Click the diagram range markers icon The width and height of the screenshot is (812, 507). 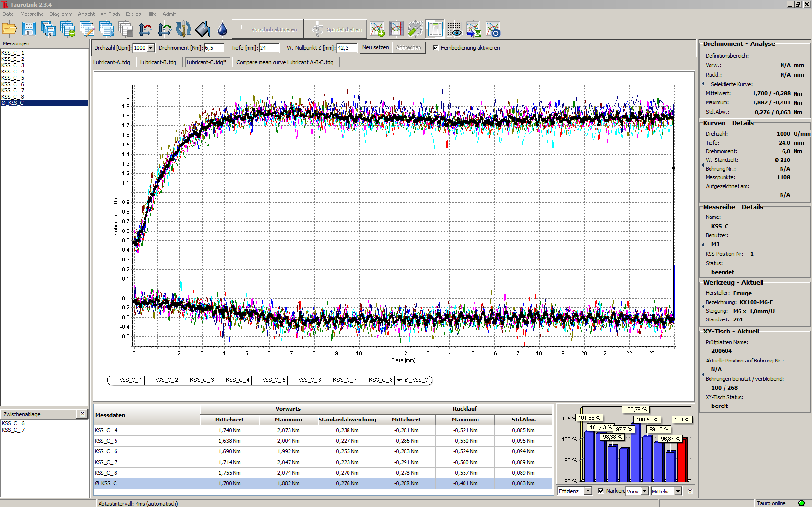[396, 29]
